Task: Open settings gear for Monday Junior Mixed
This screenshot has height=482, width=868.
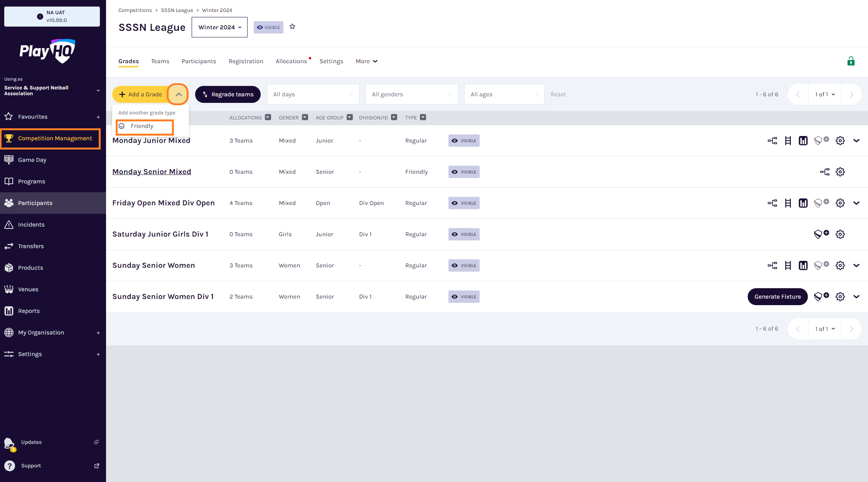Action: (840, 141)
